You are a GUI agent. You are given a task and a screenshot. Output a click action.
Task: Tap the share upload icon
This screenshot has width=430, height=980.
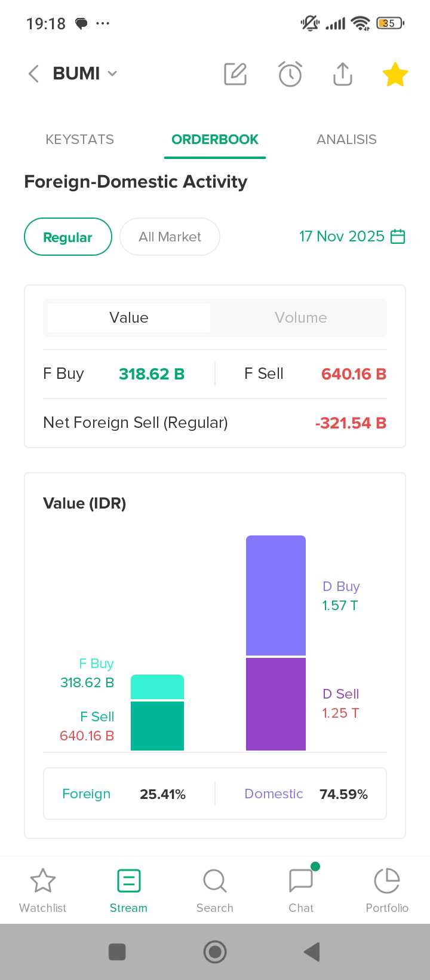pos(343,73)
